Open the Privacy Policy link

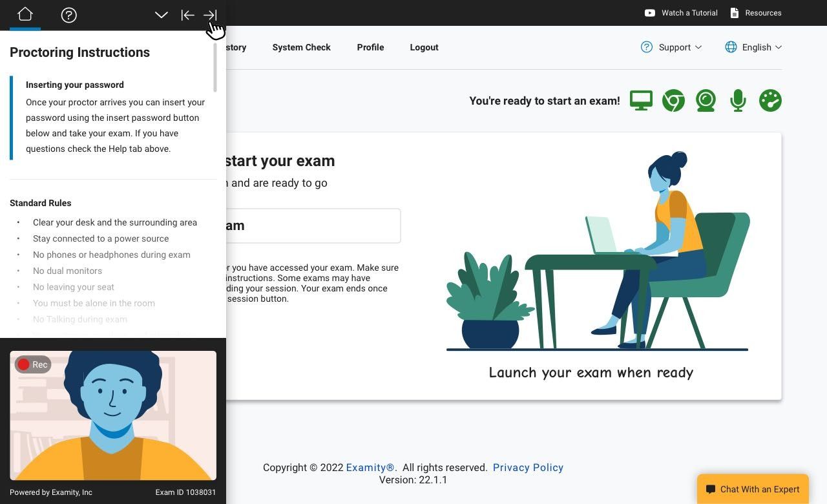[x=528, y=467]
